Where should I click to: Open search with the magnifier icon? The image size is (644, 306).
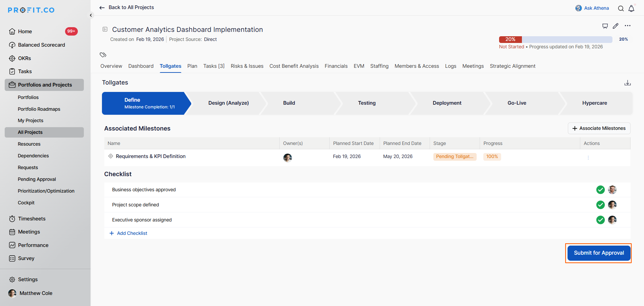point(621,8)
